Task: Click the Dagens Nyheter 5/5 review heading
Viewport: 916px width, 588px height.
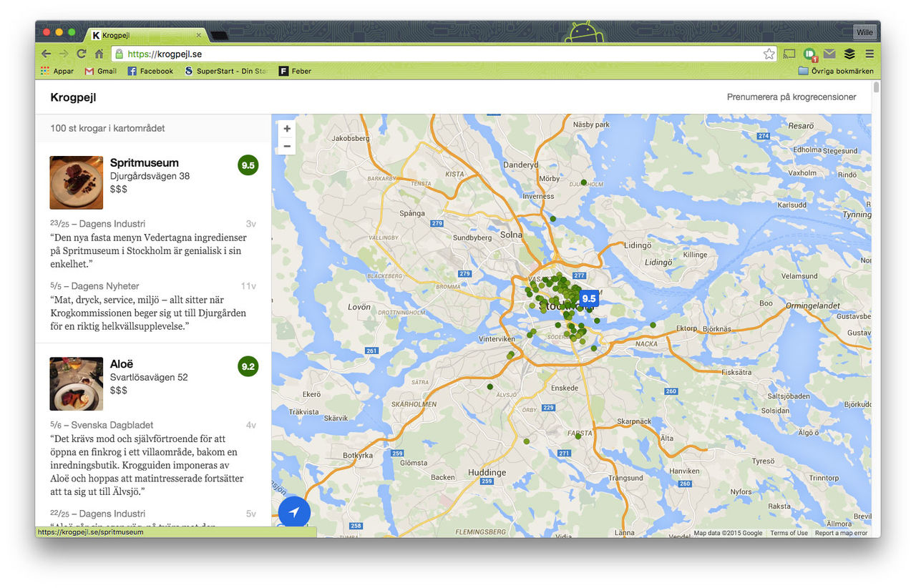Action: [x=94, y=286]
